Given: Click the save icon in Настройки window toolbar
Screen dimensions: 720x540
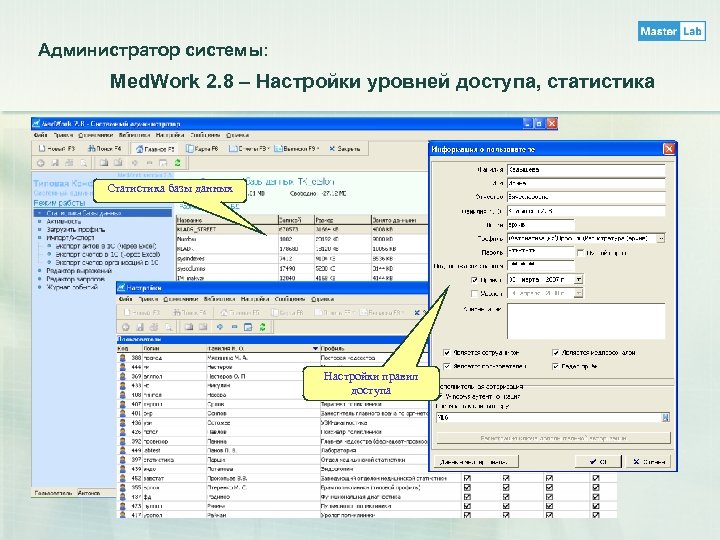Looking at the screenshot, I should point(140,327).
